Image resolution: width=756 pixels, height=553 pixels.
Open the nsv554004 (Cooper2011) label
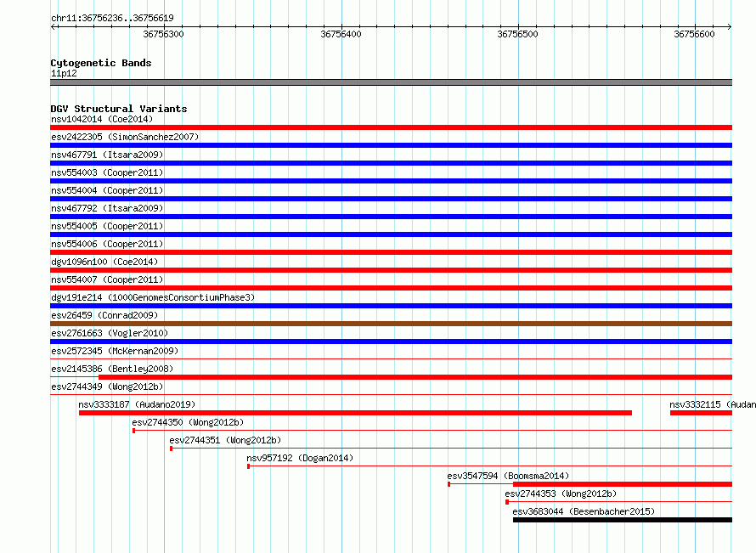(x=107, y=190)
